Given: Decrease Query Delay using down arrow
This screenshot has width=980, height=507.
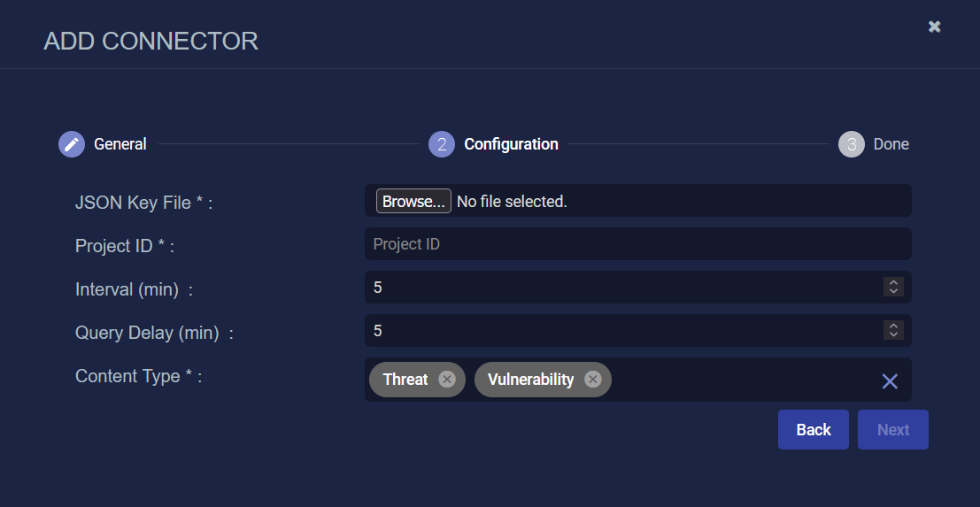Looking at the screenshot, I should coord(894,334).
